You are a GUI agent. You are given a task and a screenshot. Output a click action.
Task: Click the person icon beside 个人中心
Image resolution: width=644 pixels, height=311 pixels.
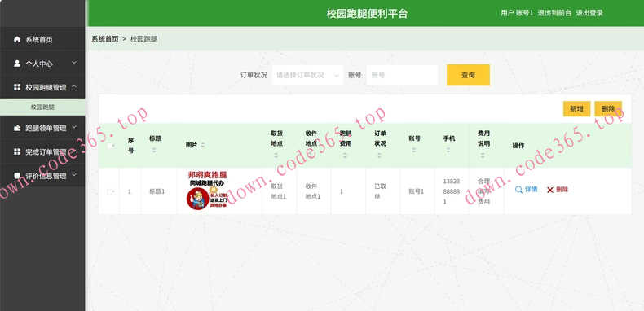(17, 64)
